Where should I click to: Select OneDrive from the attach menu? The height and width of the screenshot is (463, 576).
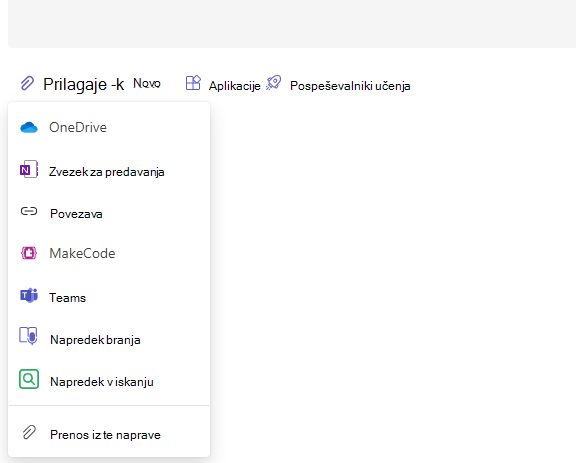[x=109, y=128]
